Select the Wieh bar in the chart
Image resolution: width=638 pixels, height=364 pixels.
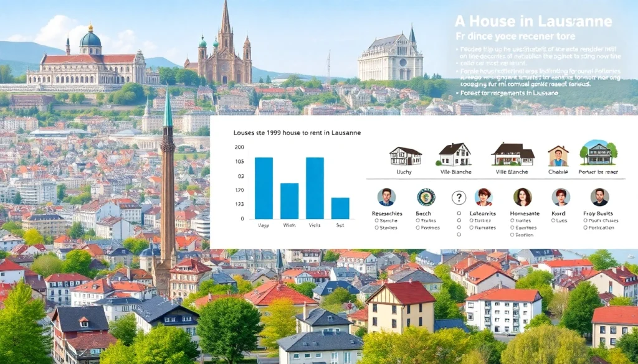pyautogui.click(x=289, y=200)
